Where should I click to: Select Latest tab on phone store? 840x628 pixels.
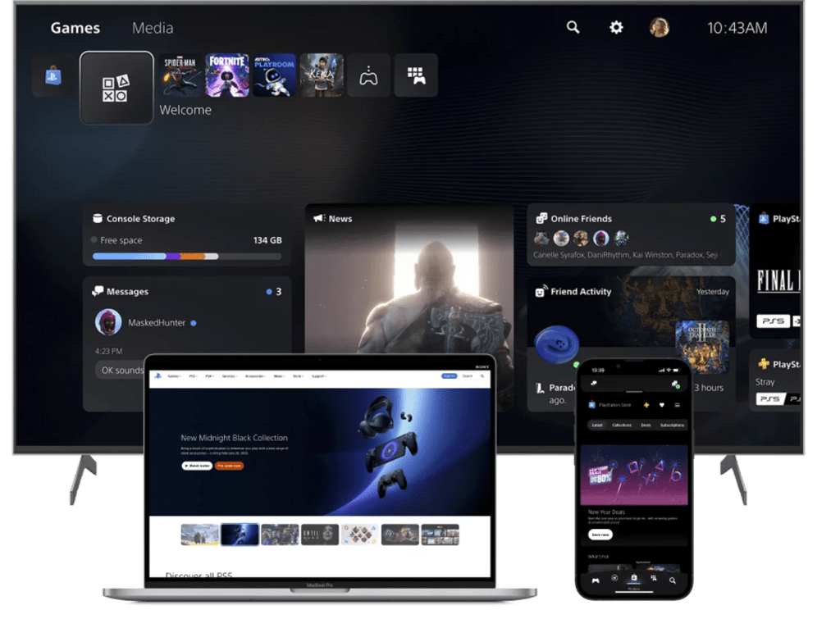point(597,425)
